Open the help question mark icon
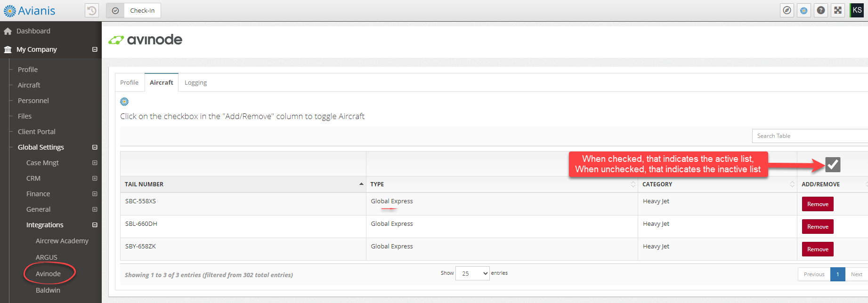The image size is (868, 303). click(821, 10)
